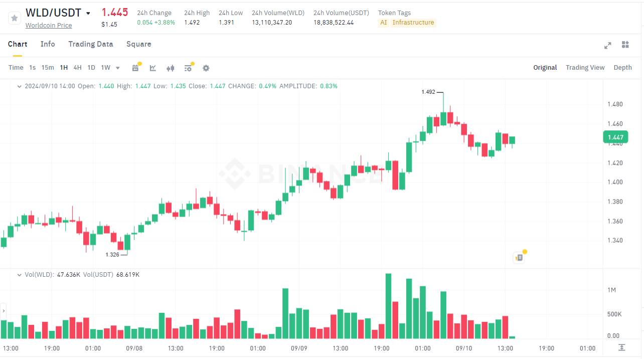Show the Depth chart

(x=623, y=68)
